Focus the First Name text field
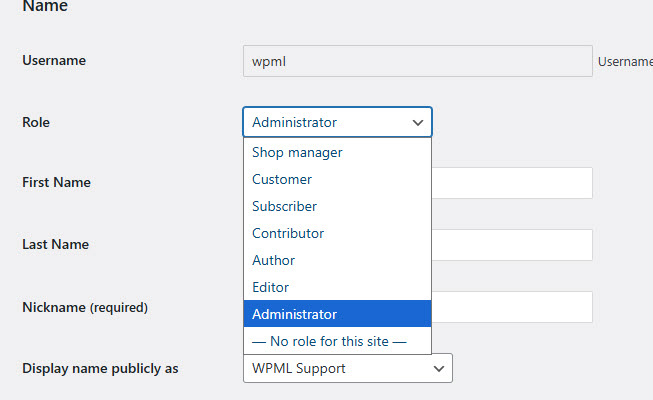This screenshot has width=653, height=400. pyautogui.click(x=512, y=183)
